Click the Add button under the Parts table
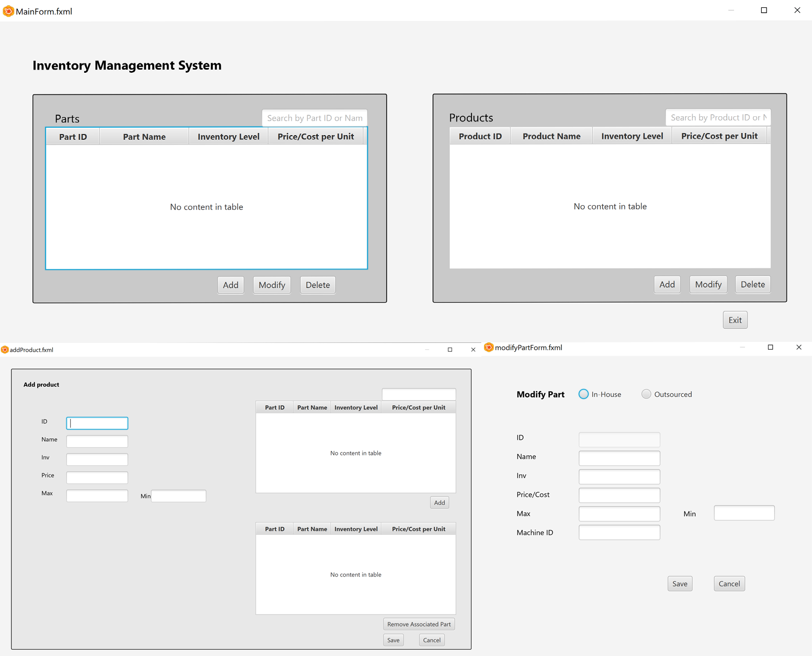812x656 pixels. 231,285
